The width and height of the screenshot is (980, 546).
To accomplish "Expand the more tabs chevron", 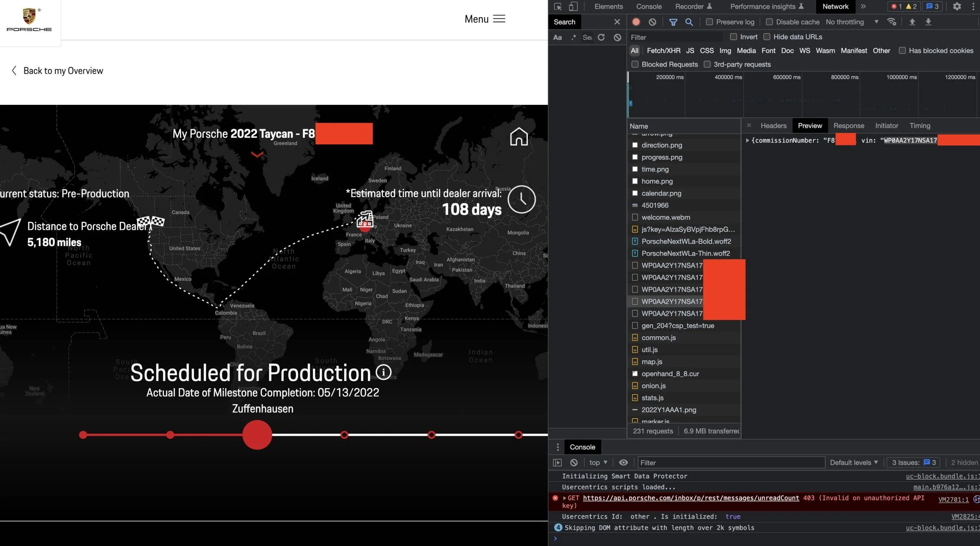I will [863, 7].
